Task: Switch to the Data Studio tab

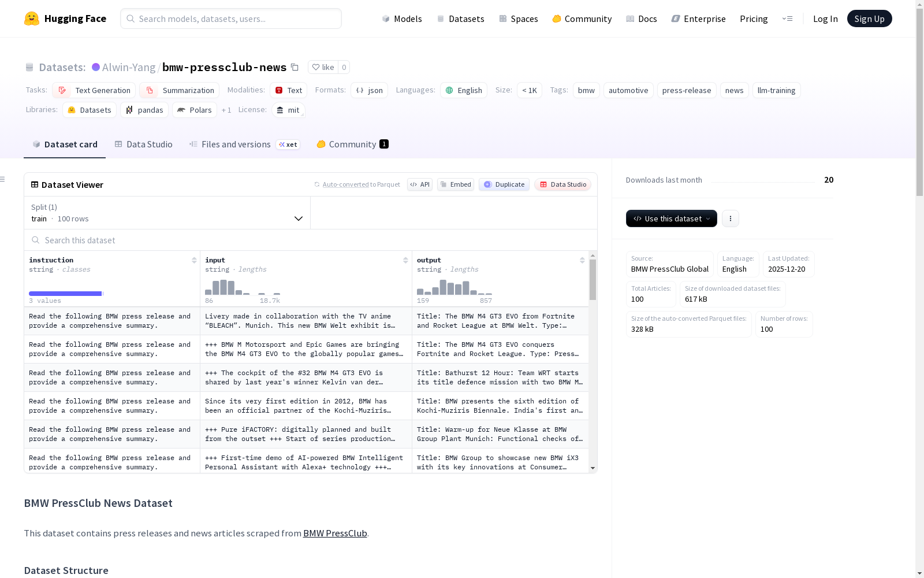Action: [x=143, y=144]
